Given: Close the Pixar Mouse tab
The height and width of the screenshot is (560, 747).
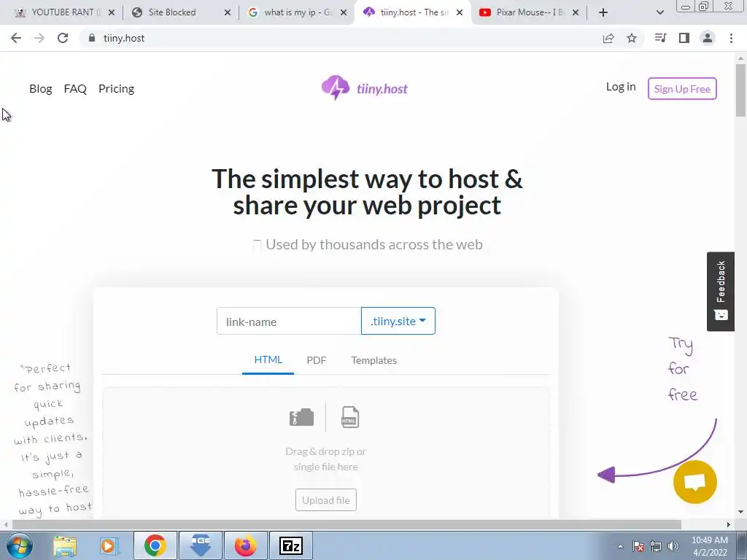Looking at the screenshot, I should click(576, 12).
